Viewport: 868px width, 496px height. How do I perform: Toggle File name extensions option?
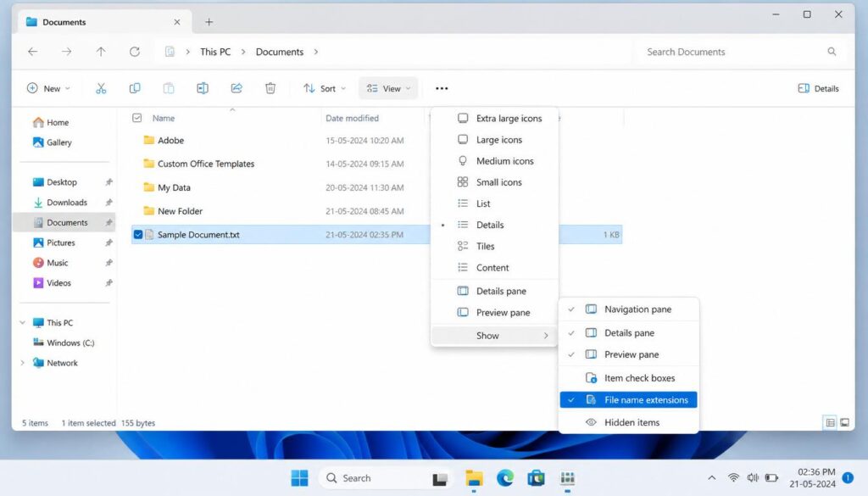(629, 399)
